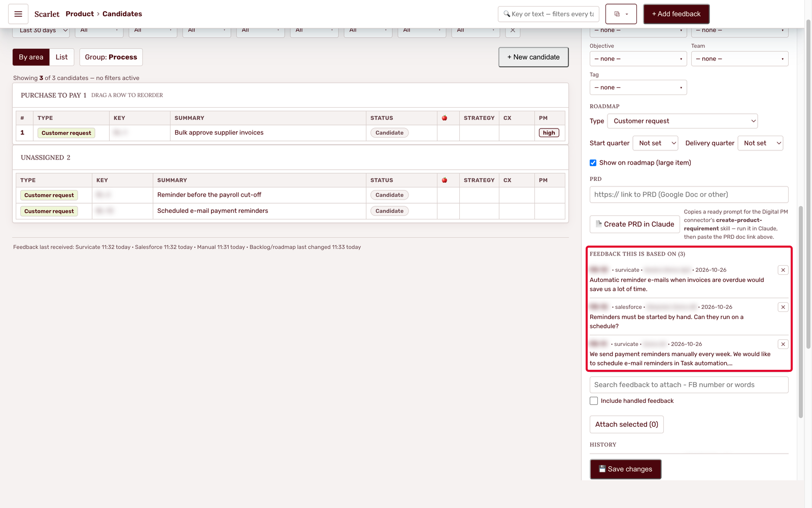The width and height of the screenshot is (812, 508).
Task: Click Create PRD in Claude
Action: (x=634, y=225)
